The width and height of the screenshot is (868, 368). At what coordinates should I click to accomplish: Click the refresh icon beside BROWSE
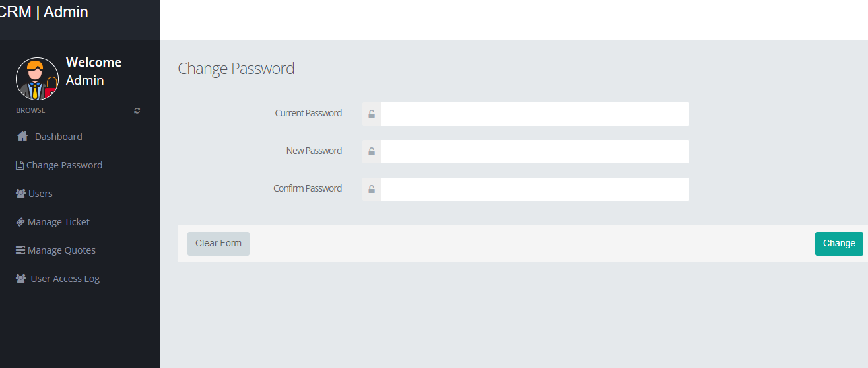(x=137, y=110)
